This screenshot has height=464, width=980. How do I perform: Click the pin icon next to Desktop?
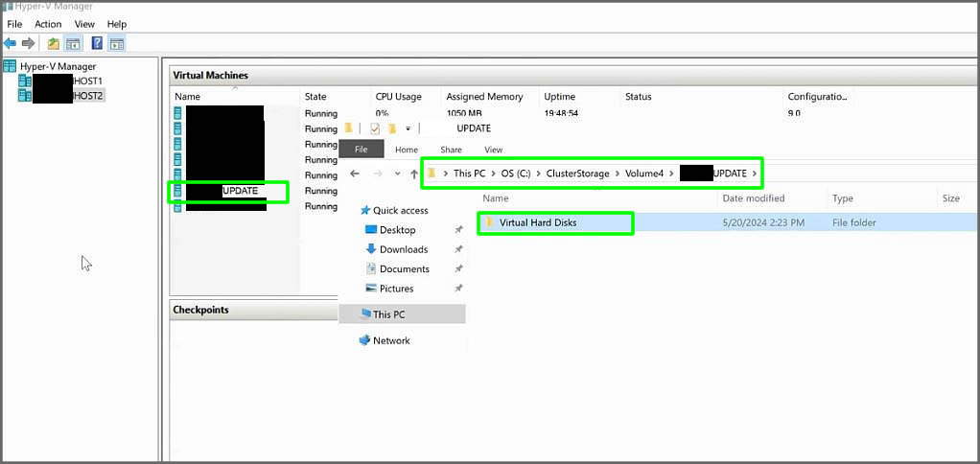[458, 230]
